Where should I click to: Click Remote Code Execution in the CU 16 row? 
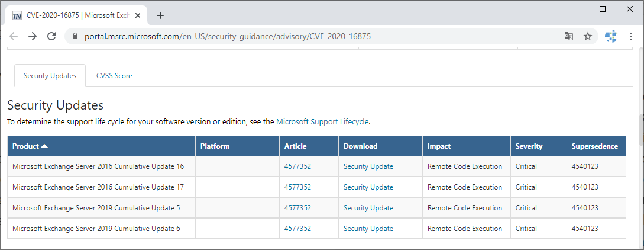pos(464,166)
